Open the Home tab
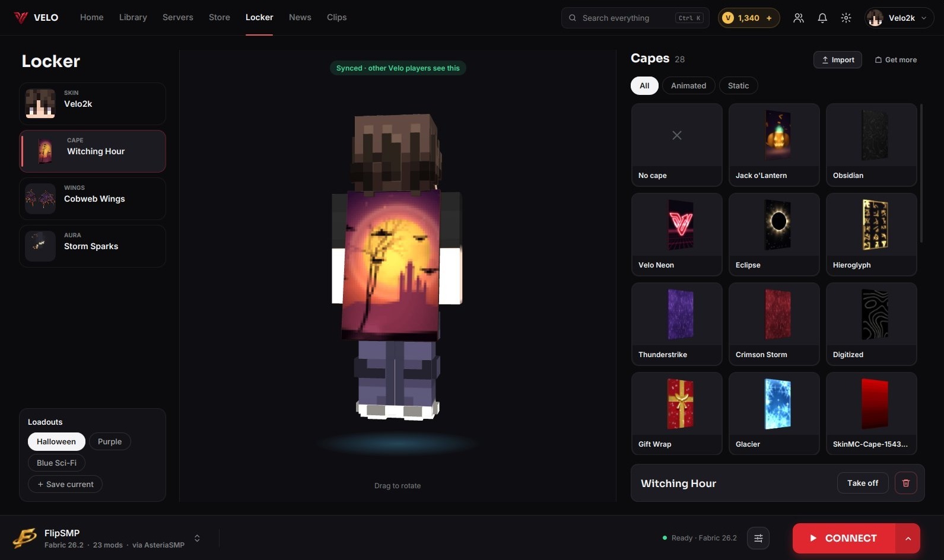 pos(92,17)
